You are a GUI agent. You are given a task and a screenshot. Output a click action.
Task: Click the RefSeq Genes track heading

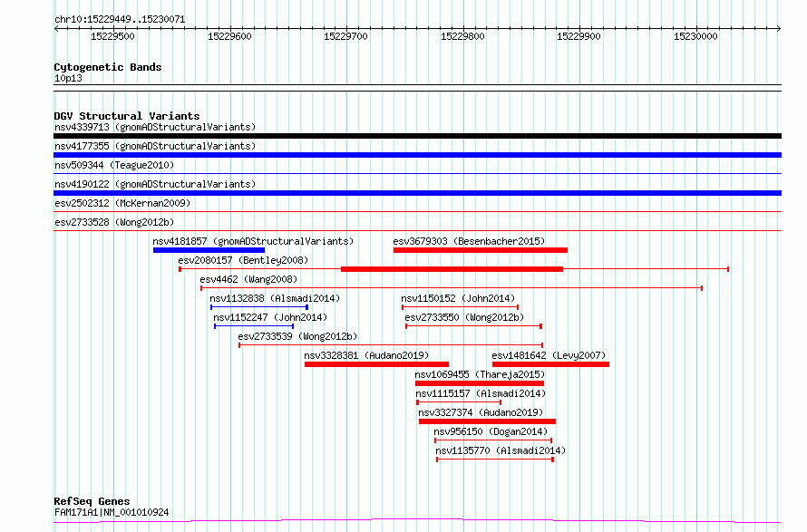click(92, 501)
